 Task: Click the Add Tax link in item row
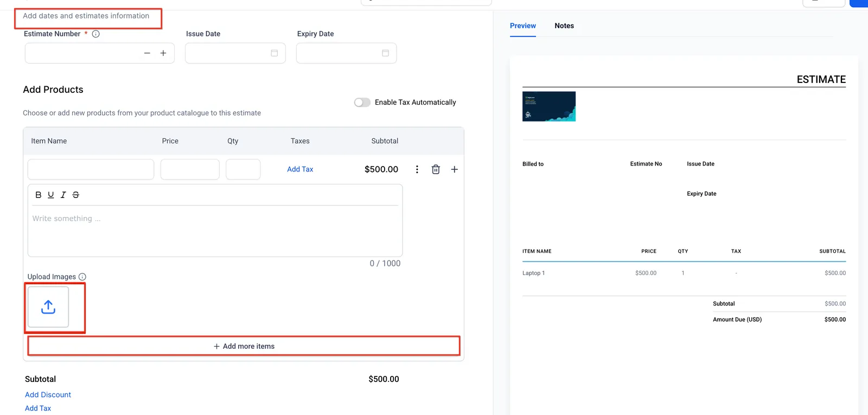click(300, 169)
